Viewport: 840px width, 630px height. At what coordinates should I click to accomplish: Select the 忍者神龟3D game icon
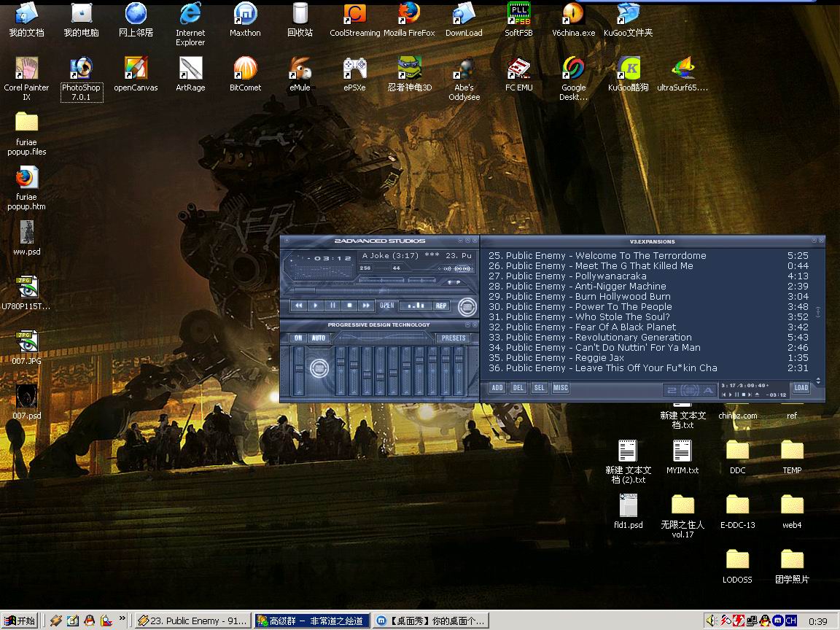point(409,74)
